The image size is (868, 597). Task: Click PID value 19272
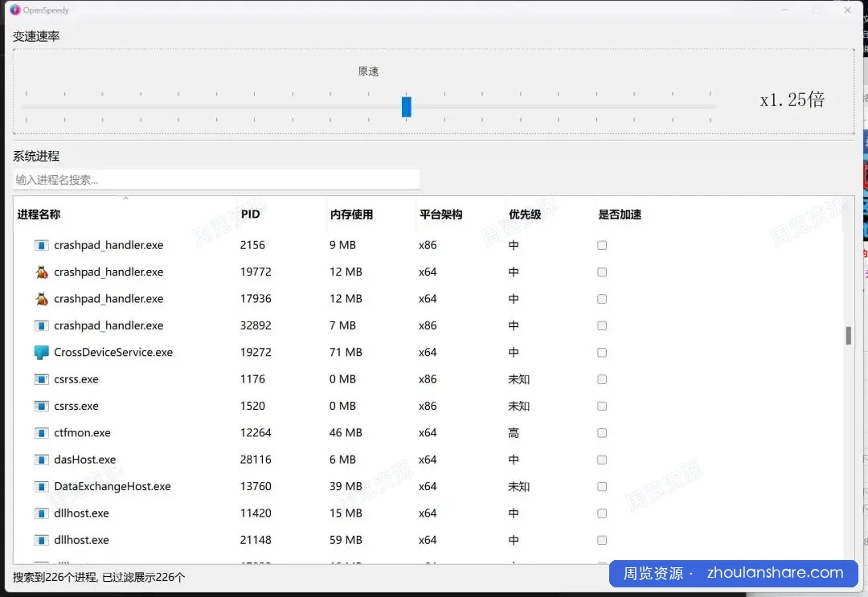pyautogui.click(x=256, y=353)
